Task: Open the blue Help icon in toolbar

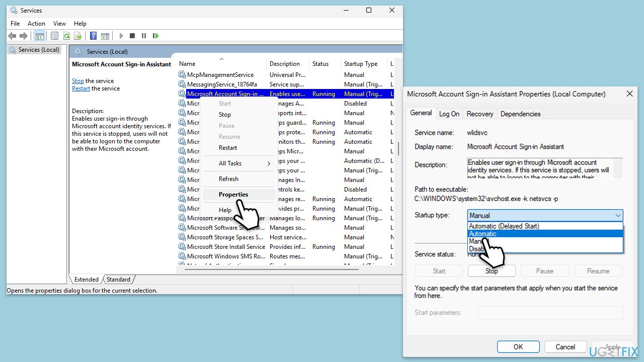Action: (93, 36)
